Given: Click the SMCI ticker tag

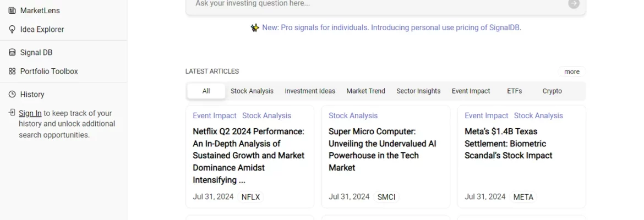Looking at the screenshot, I should coord(386,197).
